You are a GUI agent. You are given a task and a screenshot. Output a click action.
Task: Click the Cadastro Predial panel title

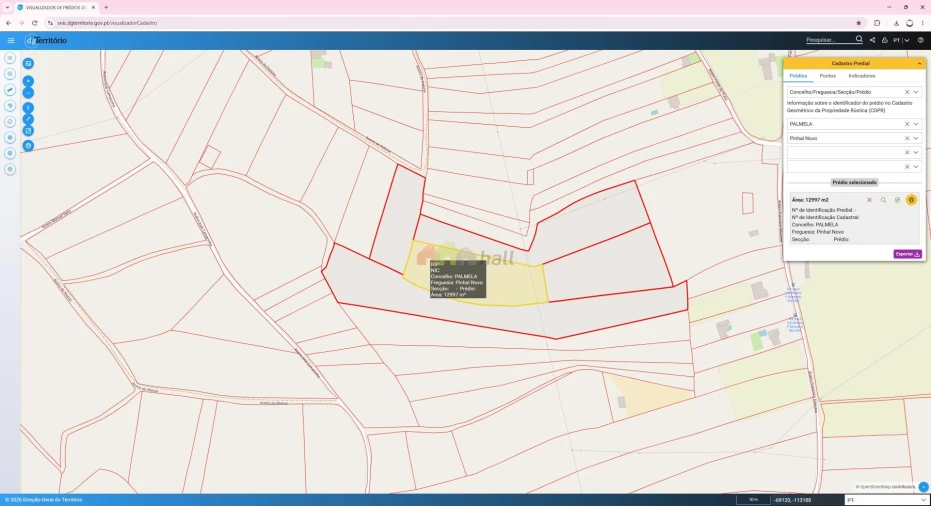(850, 64)
